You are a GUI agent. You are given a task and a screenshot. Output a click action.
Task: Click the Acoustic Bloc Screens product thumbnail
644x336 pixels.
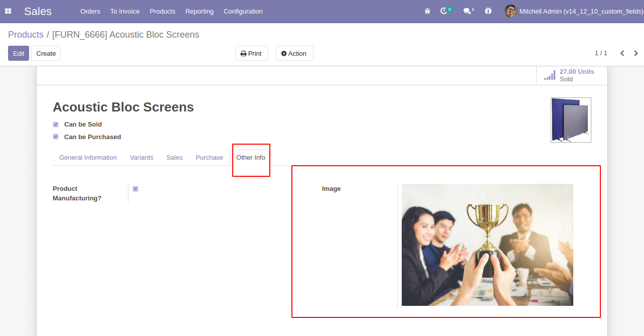571,120
